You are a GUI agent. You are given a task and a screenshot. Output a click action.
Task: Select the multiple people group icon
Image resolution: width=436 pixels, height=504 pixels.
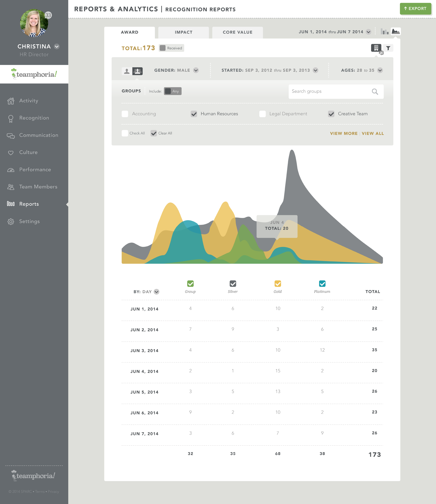point(138,71)
